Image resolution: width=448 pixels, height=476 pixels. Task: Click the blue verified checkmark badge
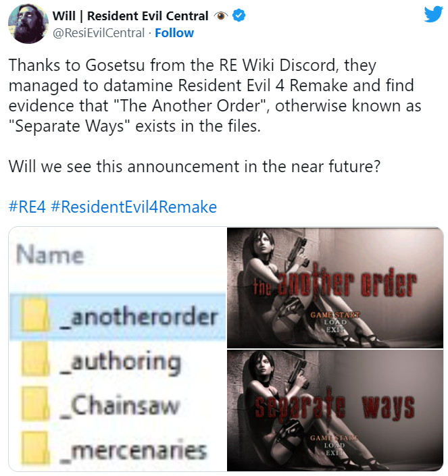[x=239, y=16]
